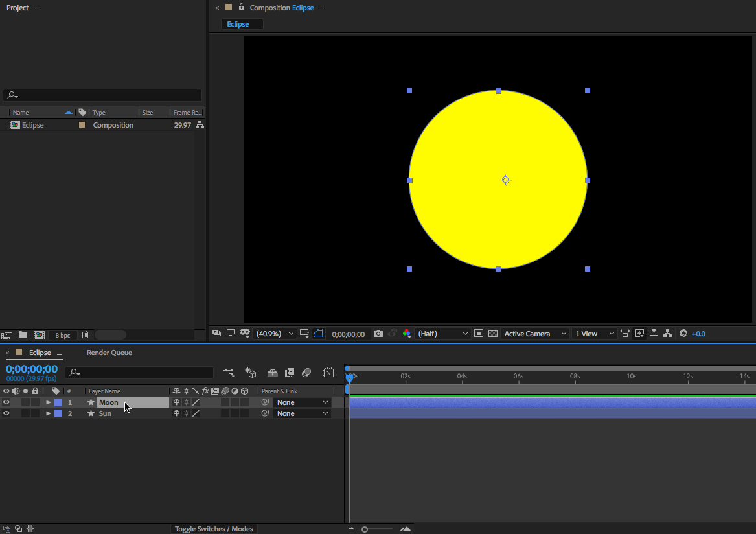
Task: Take a snapshot with the camera icon
Action: pos(378,334)
